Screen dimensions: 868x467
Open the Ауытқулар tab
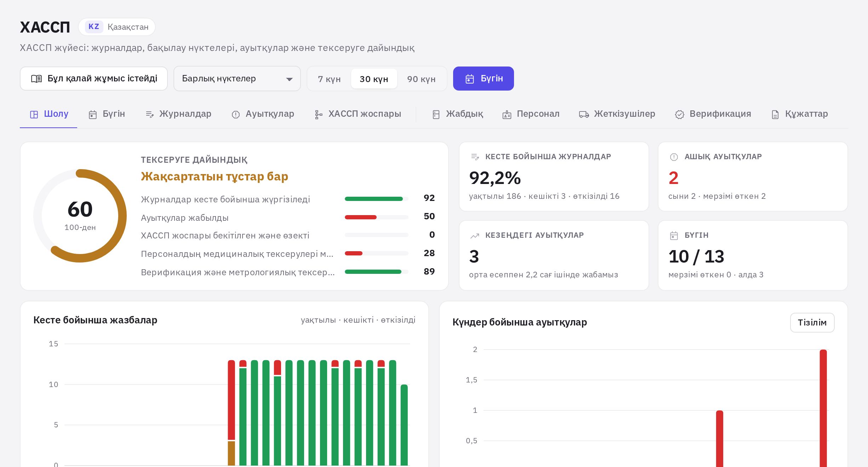(263, 114)
